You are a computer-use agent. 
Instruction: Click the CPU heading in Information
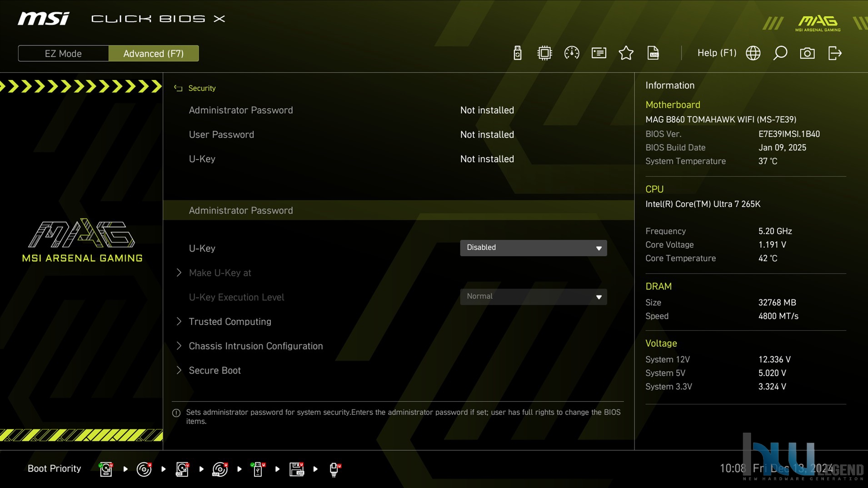(x=654, y=189)
